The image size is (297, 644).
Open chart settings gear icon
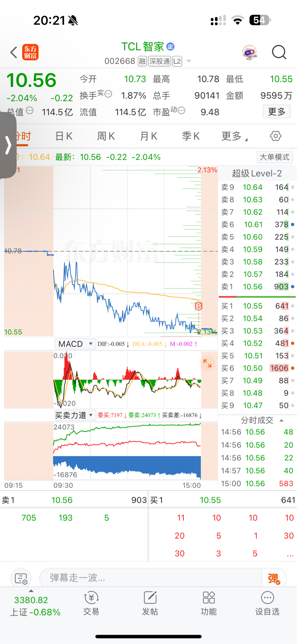276,136
